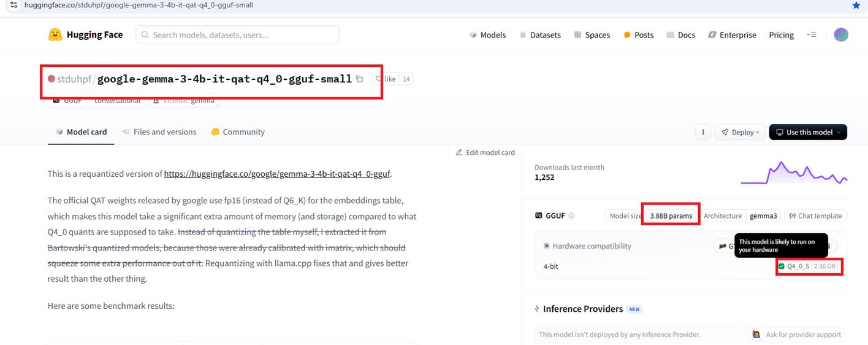868x345 pixels.
Task: Click the License: gemma tag
Action: click(184, 101)
